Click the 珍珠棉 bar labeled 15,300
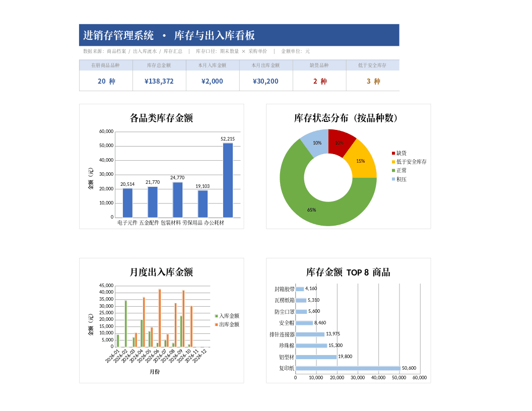The height and width of the screenshot is (411, 532). pyautogui.click(x=311, y=346)
